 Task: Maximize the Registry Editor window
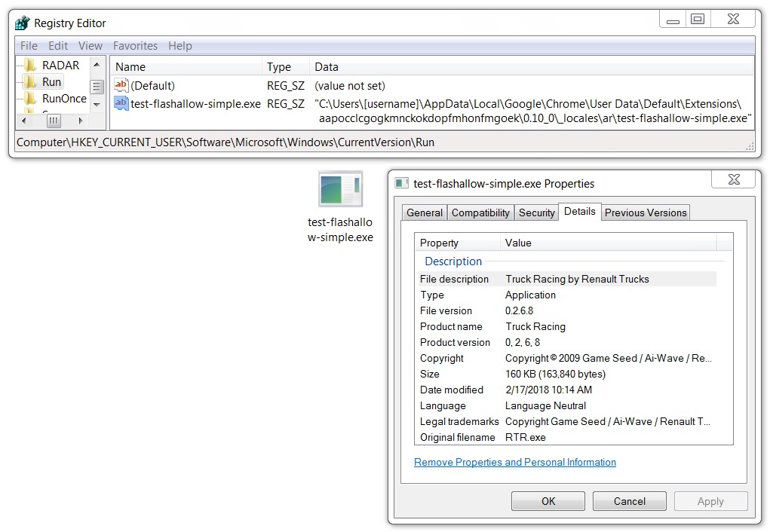pos(698,19)
